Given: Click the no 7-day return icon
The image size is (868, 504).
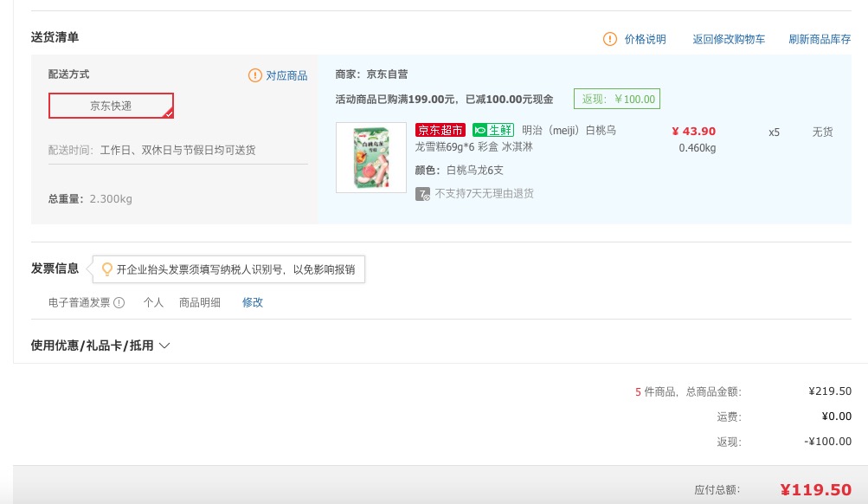Looking at the screenshot, I should (x=422, y=194).
